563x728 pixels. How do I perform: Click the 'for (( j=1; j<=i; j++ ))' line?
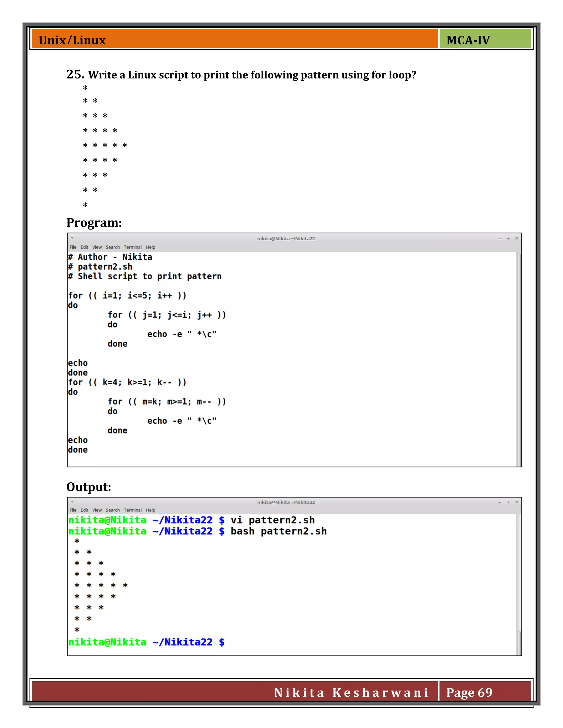click(167, 315)
